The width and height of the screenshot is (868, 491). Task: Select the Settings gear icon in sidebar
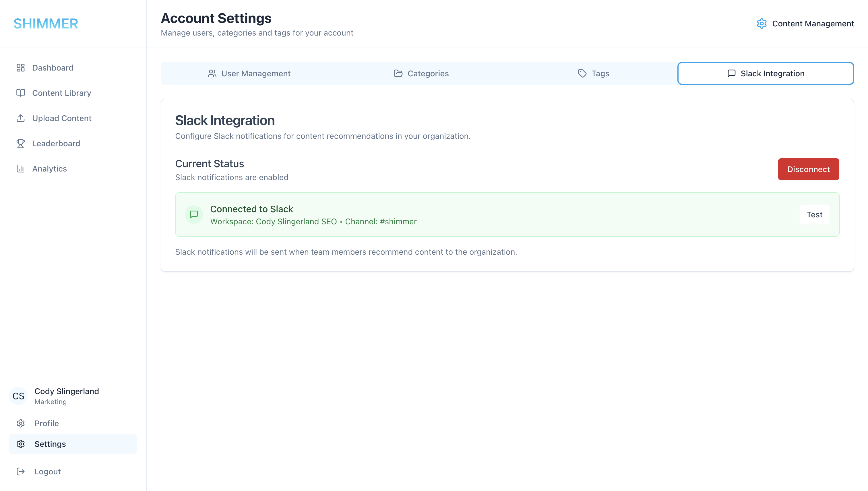(x=21, y=444)
